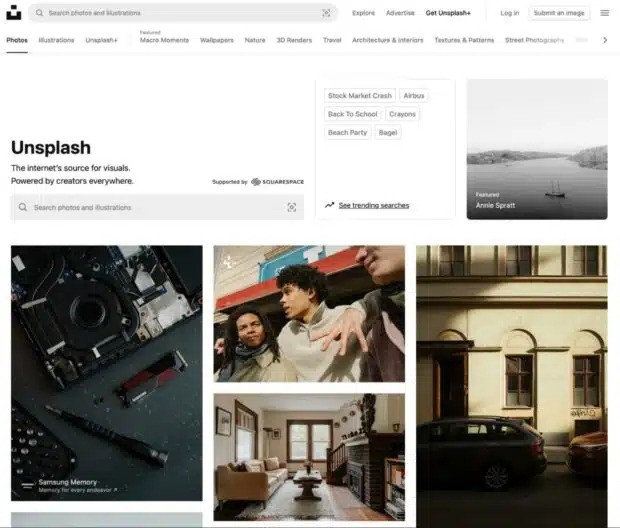Click the Explore link
Screen dimensions: 620x528
coord(363,13)
